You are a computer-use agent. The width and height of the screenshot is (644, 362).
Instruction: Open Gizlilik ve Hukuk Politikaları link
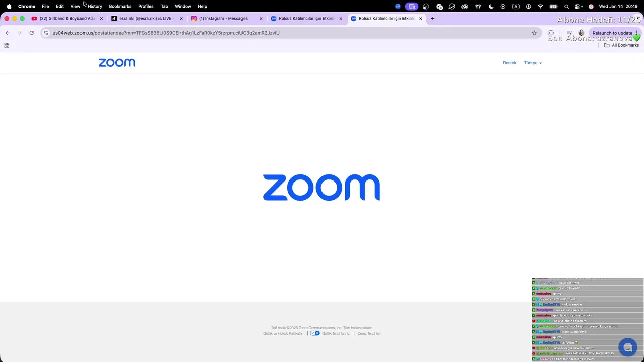283,334
